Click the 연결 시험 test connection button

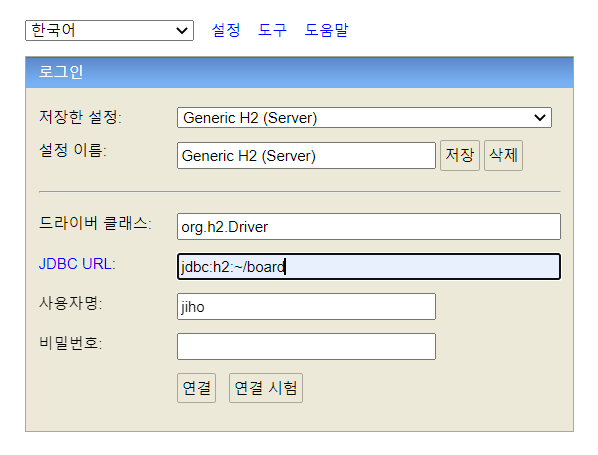266,388
